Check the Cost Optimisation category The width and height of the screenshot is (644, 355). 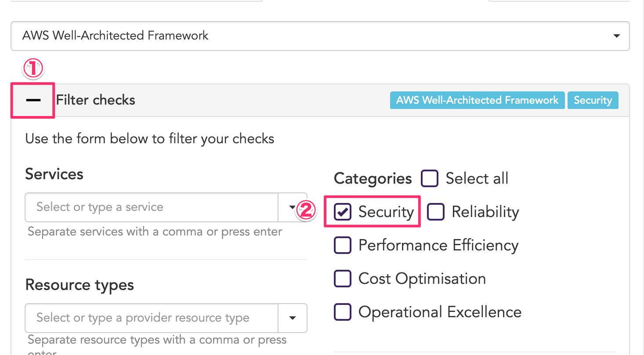click(343, 279)
